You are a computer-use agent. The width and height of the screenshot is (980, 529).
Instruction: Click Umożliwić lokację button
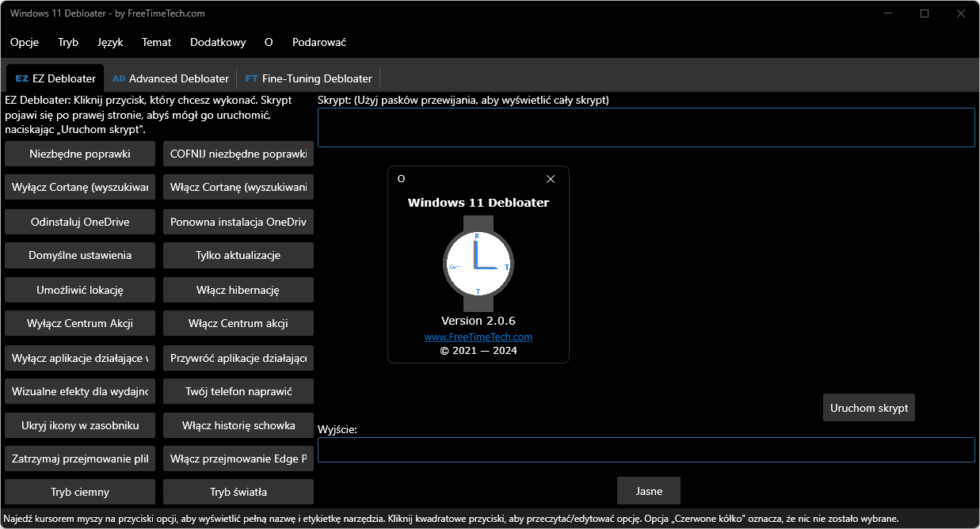[80, 289]
